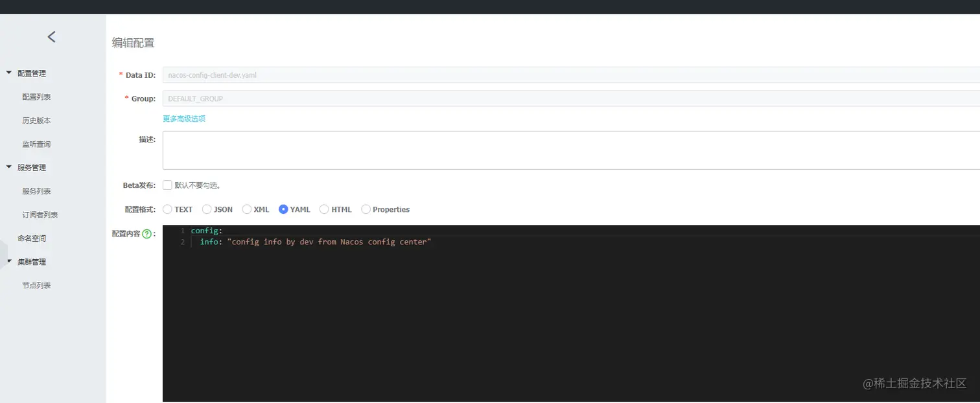Select the TEXT format radio button
The width and height of the screenshot is (980, 403).
click(x=167, y=209)
